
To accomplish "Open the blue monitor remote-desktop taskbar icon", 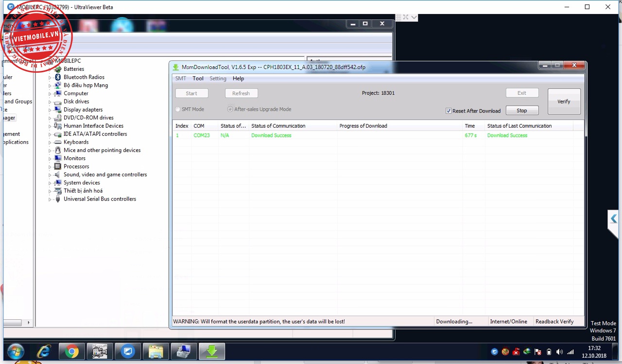I will [128, 351].
